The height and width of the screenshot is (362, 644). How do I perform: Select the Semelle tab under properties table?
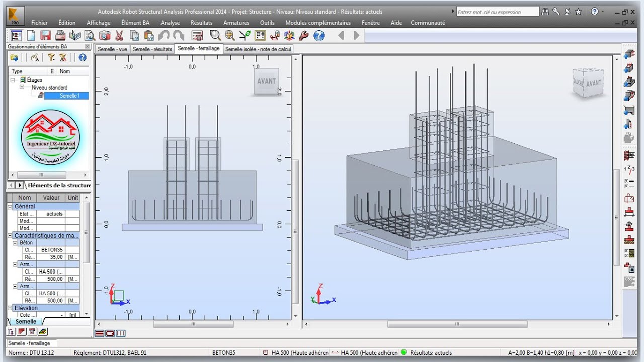click(x=26, y=321)
